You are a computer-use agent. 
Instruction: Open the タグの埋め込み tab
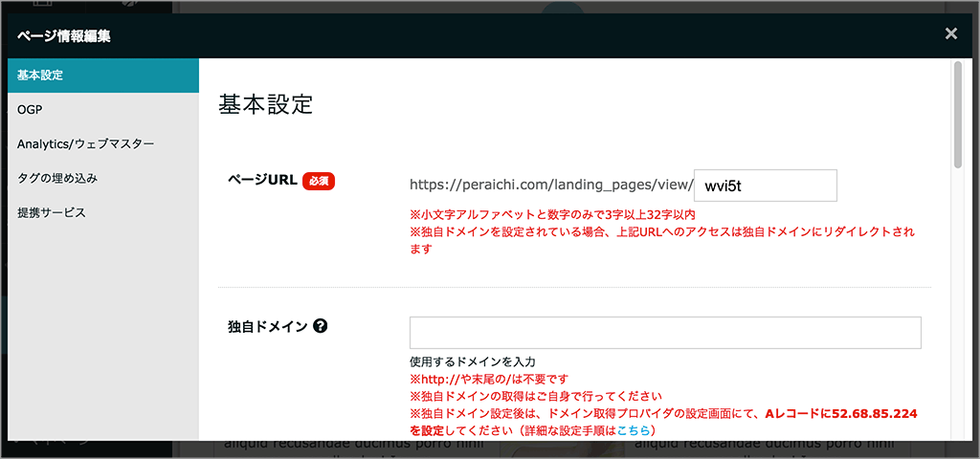103,179
